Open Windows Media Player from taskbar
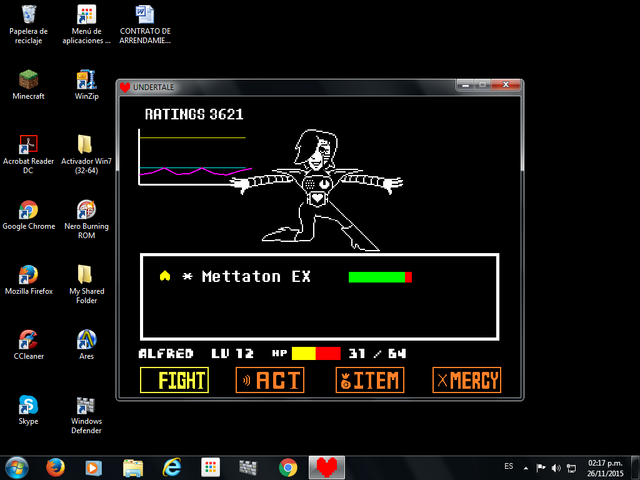 point(93,468)
